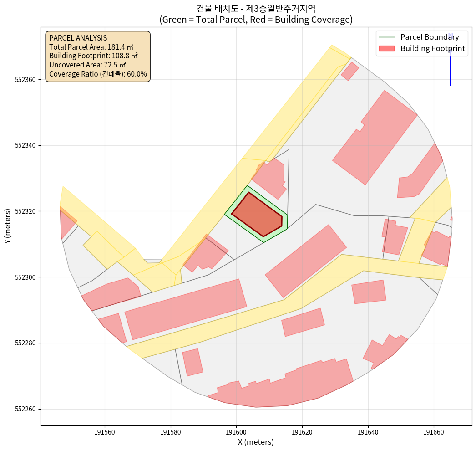Click the "Parcel Boundary" legend label
476x451 pixels.
[x=430, y=37]
